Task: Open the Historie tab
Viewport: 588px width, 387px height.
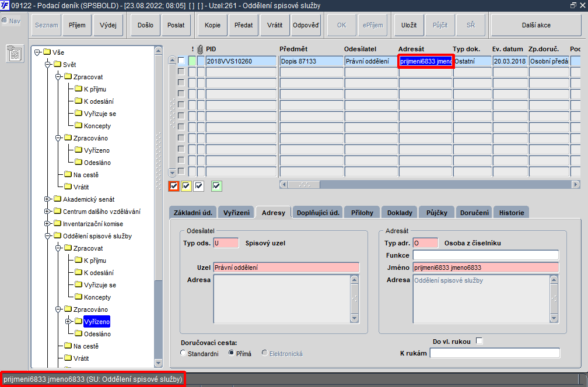Action: pos(512,212)
